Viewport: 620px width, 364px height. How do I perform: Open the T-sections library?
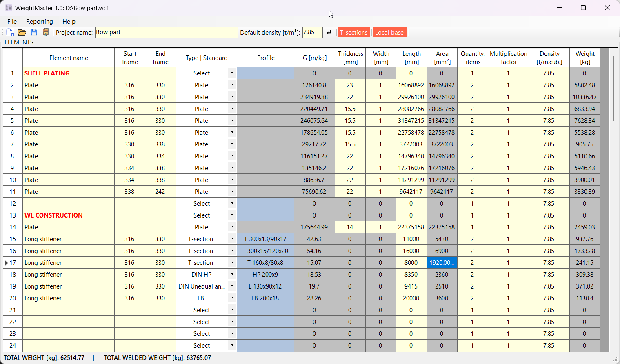353,33
